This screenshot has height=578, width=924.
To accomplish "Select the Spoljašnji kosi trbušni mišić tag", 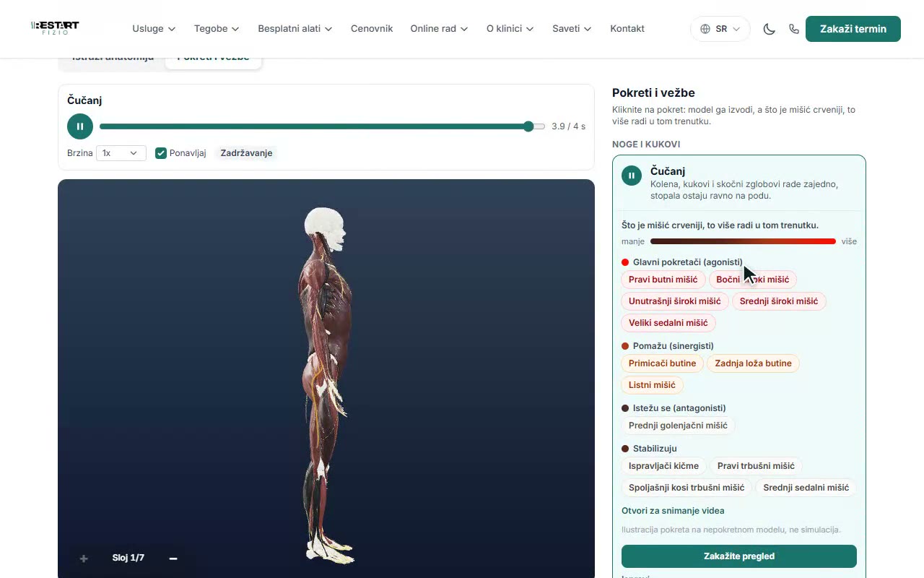I will point(686,488).
